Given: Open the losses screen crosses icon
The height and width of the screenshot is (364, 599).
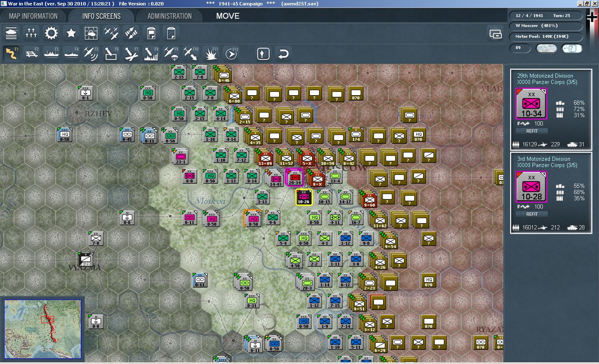Looking at the screenshot, I should click(31, 33).
